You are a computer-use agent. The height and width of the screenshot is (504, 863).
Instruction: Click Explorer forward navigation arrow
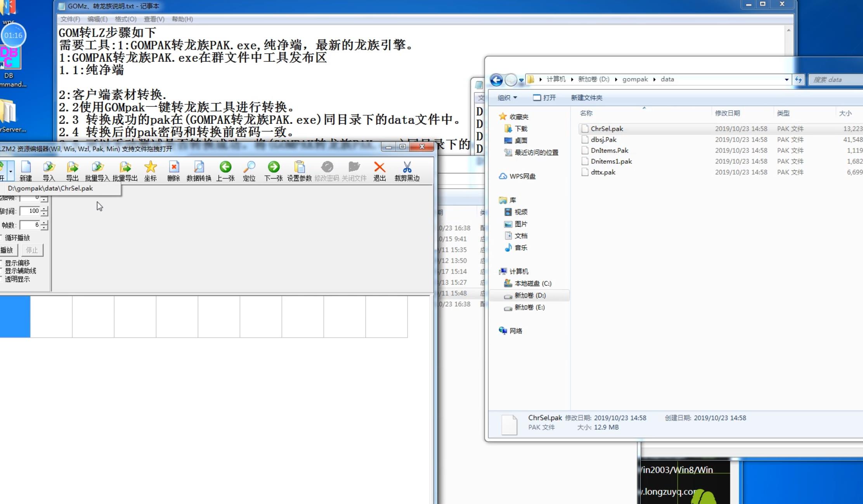click(x=511, y=80)
